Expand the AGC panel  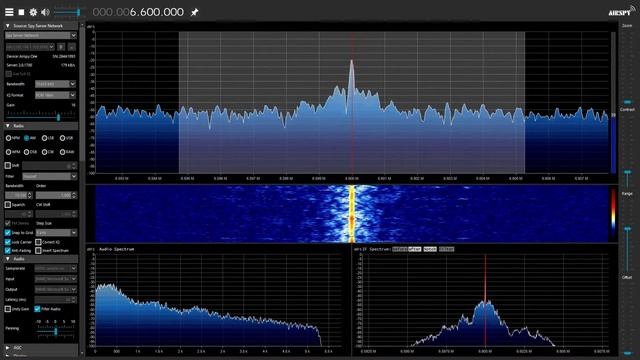point(7,348)
